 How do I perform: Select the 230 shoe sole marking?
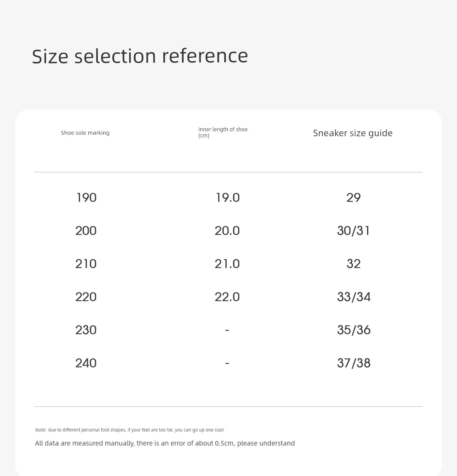(86, 330)
